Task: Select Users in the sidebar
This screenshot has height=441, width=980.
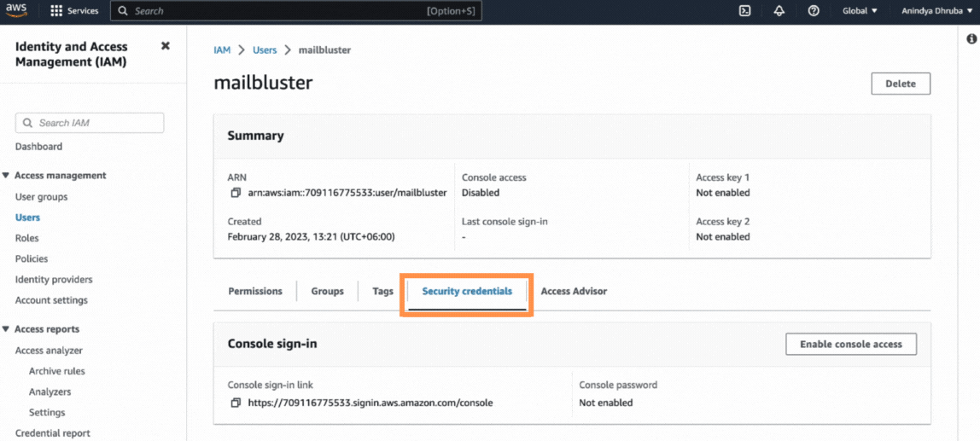Action: (x=27, y=218)
